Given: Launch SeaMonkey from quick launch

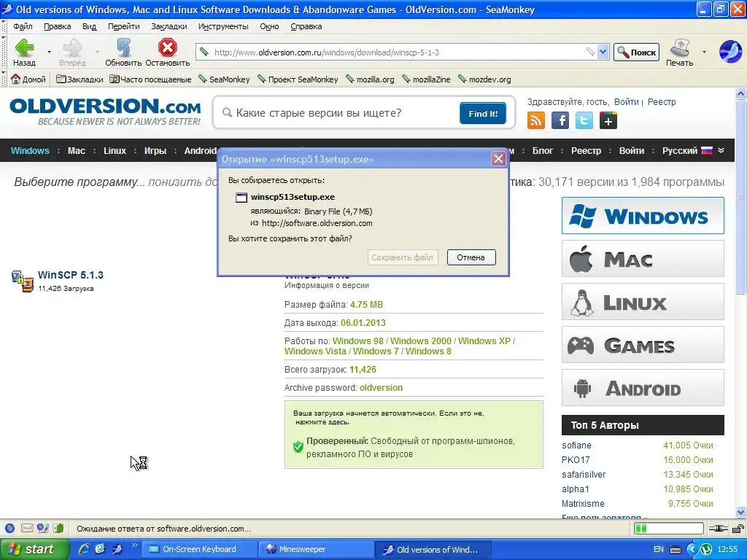Looking at the screenshot, I should 117,549.
